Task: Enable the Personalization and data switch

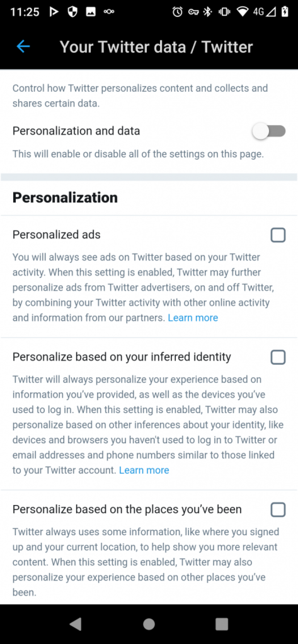Action: coord(269,131)
